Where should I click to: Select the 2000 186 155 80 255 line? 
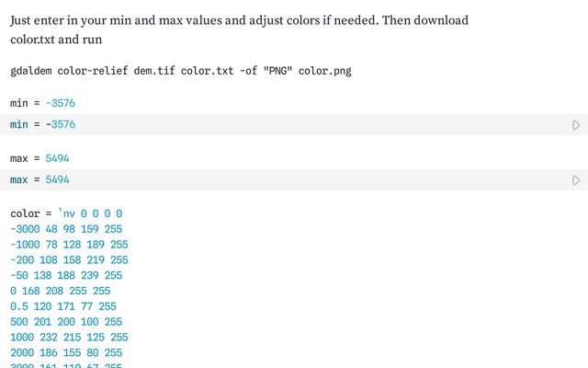[66, 353]
